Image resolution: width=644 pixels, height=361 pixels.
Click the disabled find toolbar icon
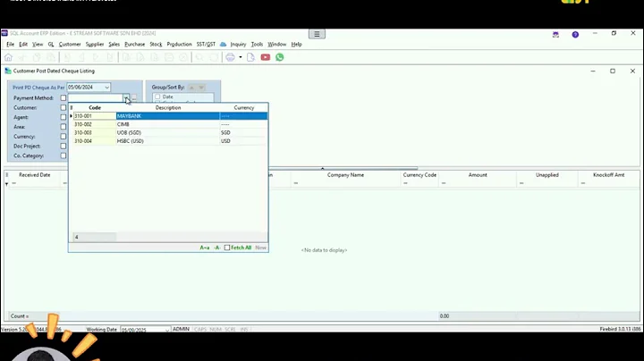199,57
